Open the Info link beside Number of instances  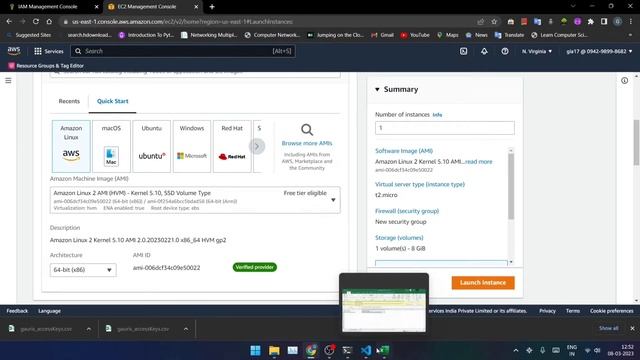(x=437, y=115)
